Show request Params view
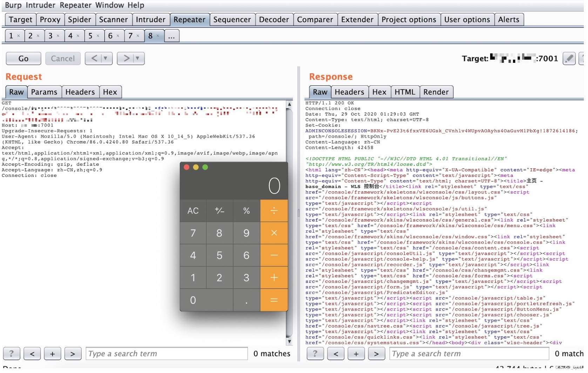This screenshot has height=373, width=588. coord(45,93)
